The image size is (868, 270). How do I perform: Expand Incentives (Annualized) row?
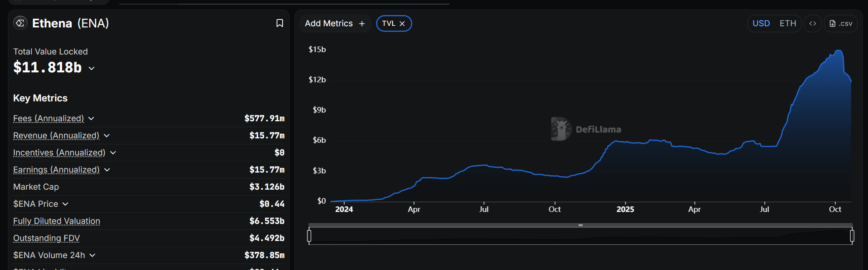point(113,153)
